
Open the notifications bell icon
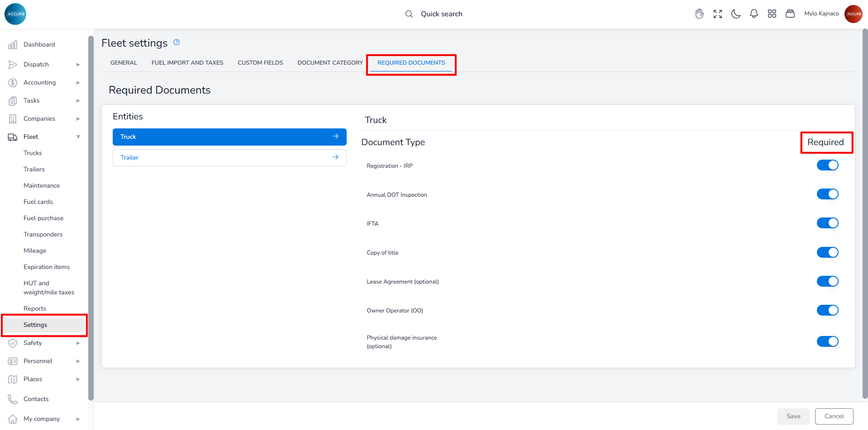pyautogui.click(x=754, y=14)
